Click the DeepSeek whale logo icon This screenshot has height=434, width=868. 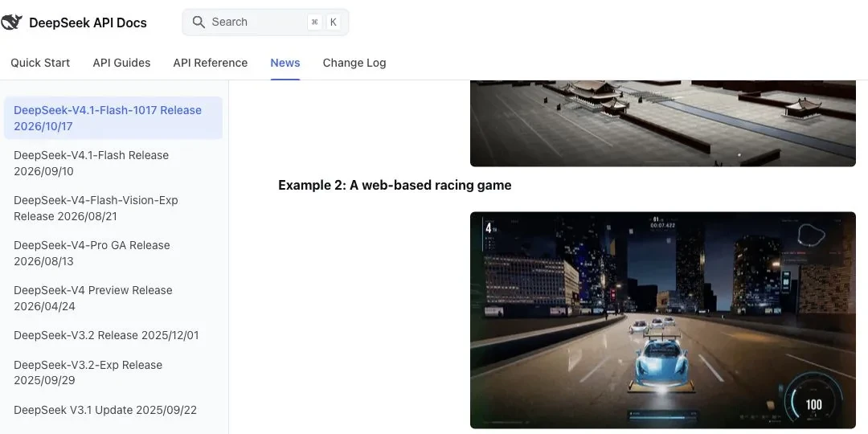pos(11,23)
